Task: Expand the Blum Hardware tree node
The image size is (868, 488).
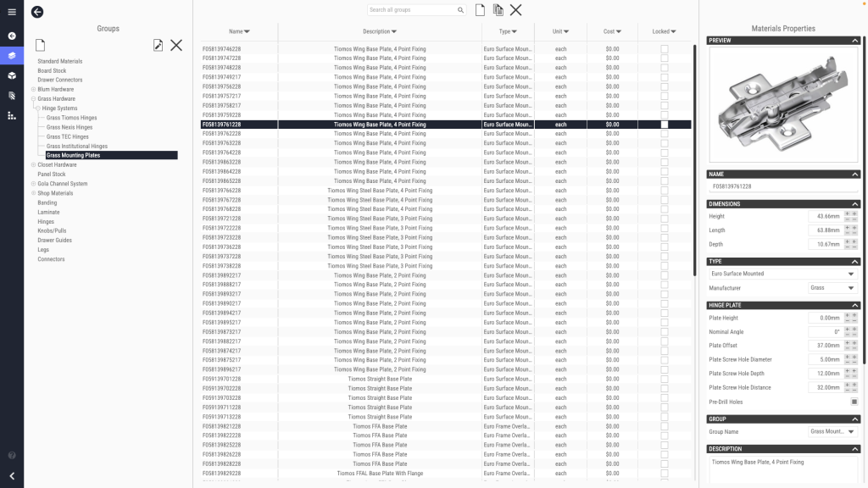Action: tap(34, 90)
